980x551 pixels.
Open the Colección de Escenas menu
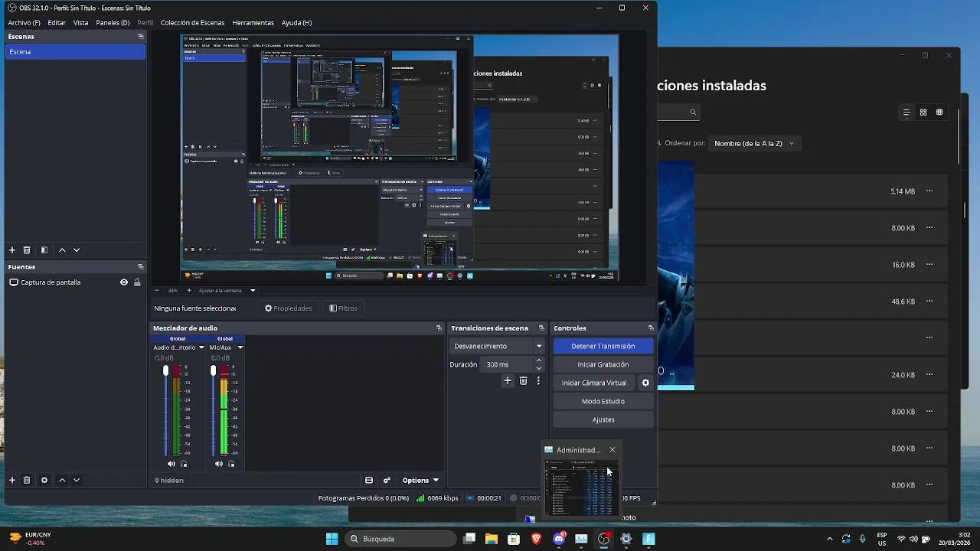pos(192,23)
